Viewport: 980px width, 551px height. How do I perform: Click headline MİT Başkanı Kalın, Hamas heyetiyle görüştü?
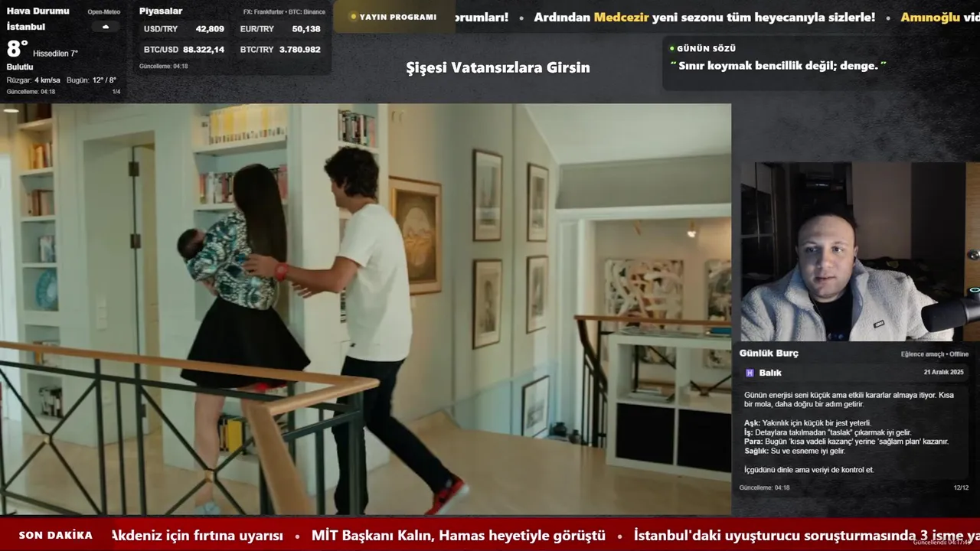[x=459, y=536]
